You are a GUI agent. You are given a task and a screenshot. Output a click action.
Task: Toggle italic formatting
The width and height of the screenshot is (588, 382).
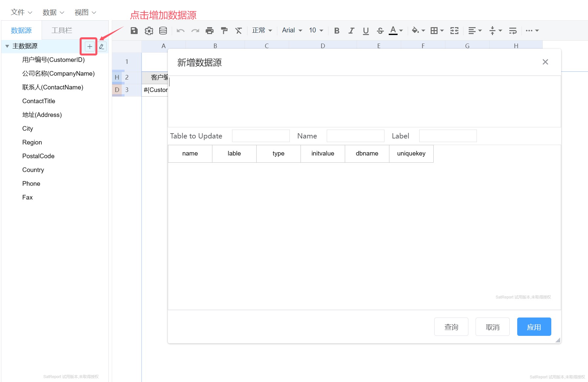(x=351, y=30)
